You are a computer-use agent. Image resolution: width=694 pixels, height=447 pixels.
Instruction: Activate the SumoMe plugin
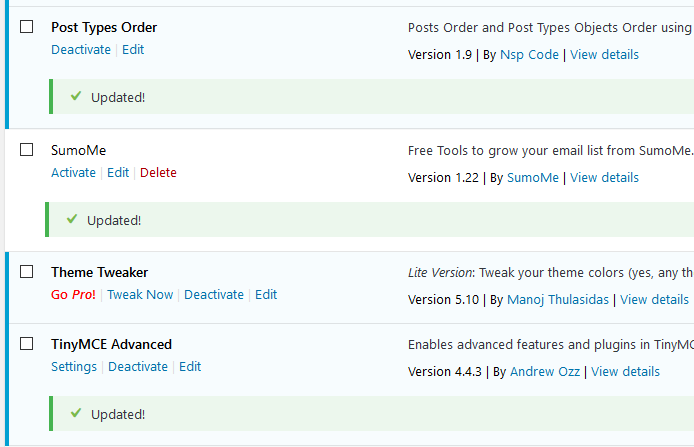(x=73, y=173)
